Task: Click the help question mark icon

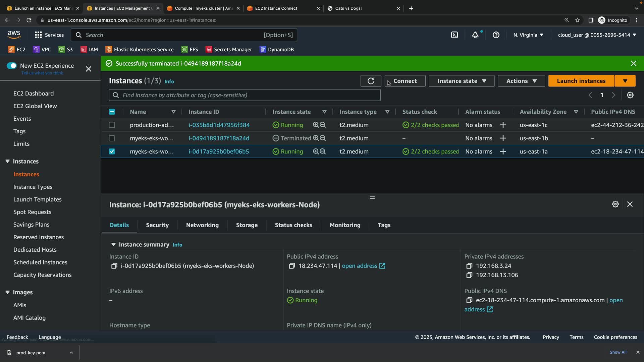Action: tap(496, 35)
